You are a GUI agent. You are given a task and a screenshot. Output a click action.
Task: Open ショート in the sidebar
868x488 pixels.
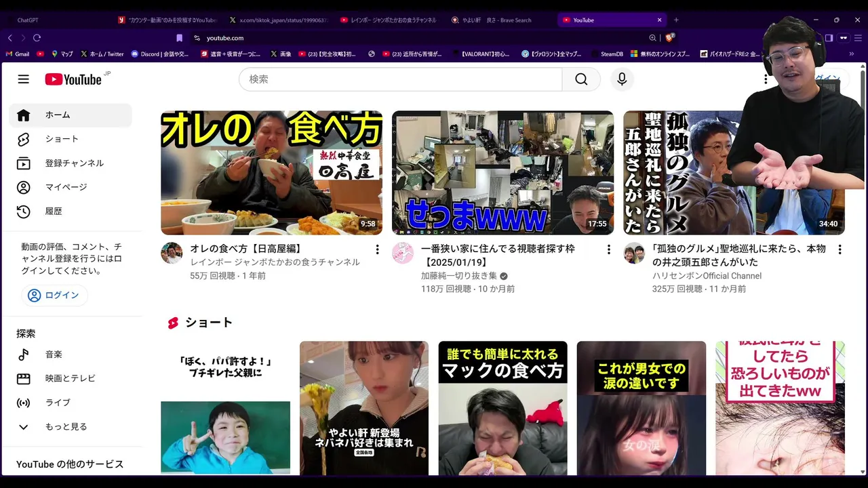coord(71,139)
